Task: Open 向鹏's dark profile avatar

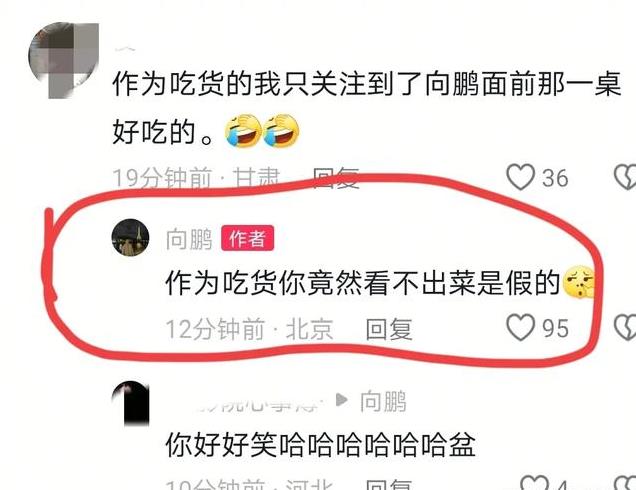Action: click(x=130, y=238)
